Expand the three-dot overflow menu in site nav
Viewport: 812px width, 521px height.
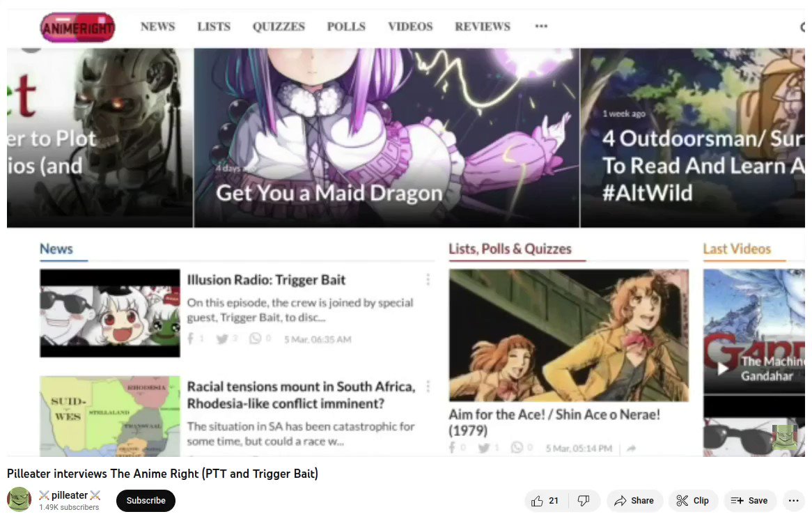coord(541,26)
